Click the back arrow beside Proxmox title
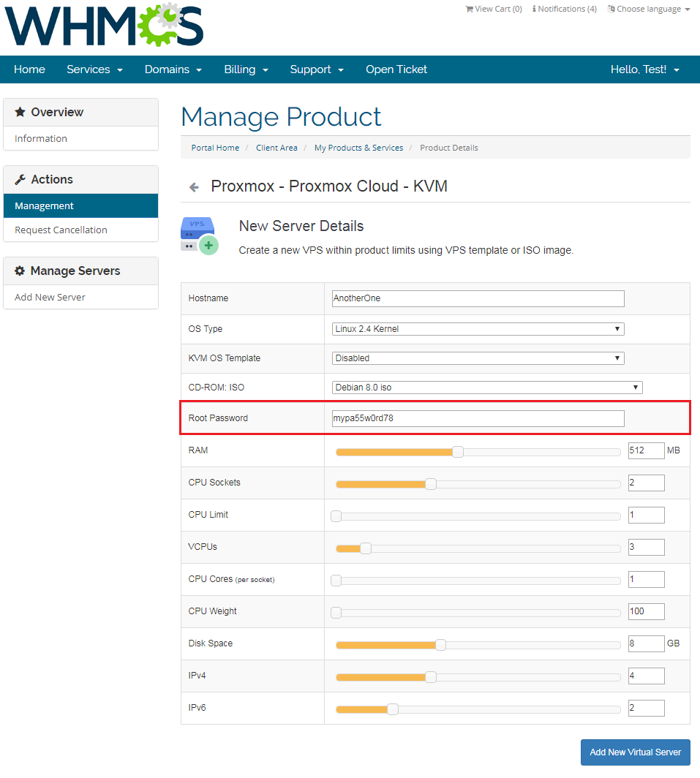Viewport: 700px width, 778px height. [x=194, y=187]
